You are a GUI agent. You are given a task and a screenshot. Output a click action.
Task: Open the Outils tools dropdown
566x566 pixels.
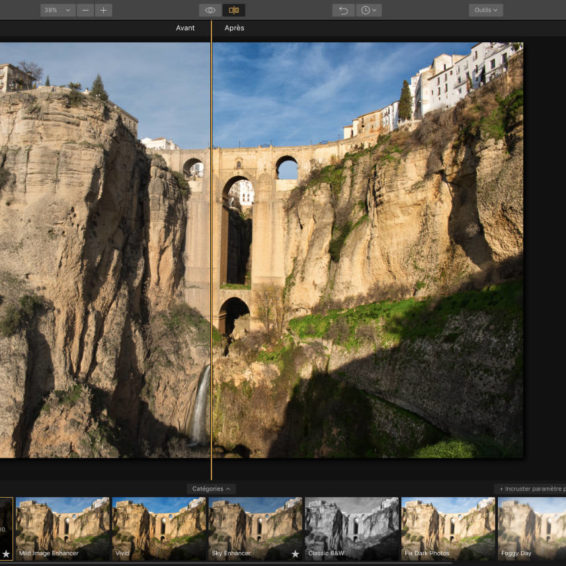[486, 10]
